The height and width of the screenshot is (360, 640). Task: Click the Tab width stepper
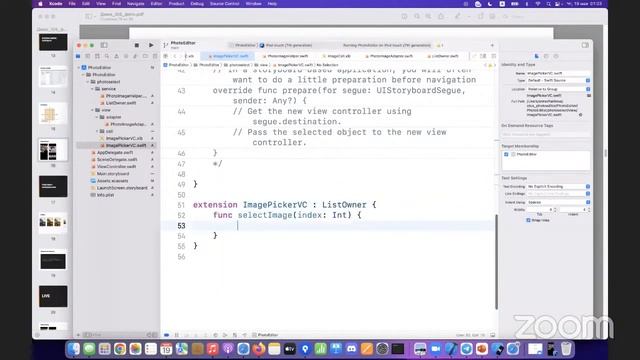(x=555, y=209)
